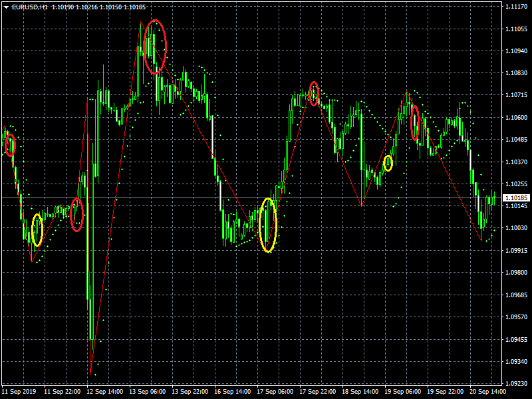Viewport: 532px width, 399px height.
Task: Click the 1.09915 price scale label
Action: click(x=517, y=251)
